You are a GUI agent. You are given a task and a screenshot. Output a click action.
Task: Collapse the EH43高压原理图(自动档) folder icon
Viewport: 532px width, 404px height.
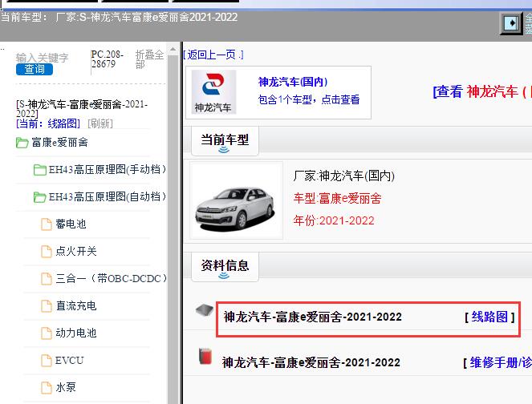(39, 197)
